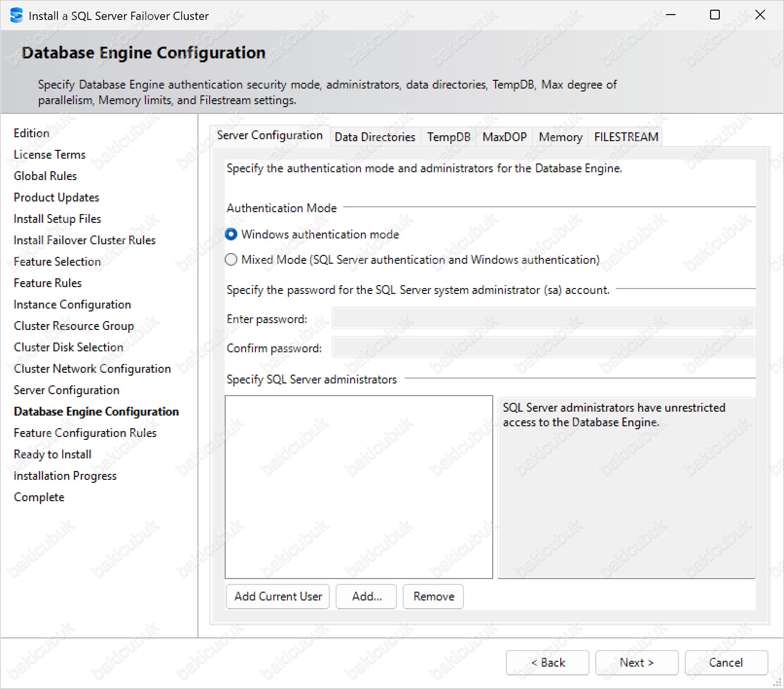Screen dimensions: 784x689
Task: Go to the MaxDOP tab
Action: pyautogui.click(x=504, y=137)
